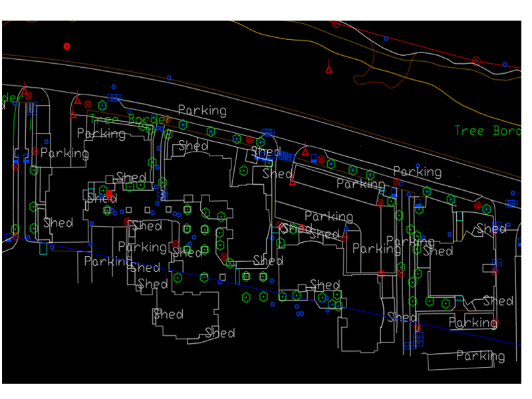Pick the topmost Parking label along the road

pyautogui.click(x=202, y=110)
